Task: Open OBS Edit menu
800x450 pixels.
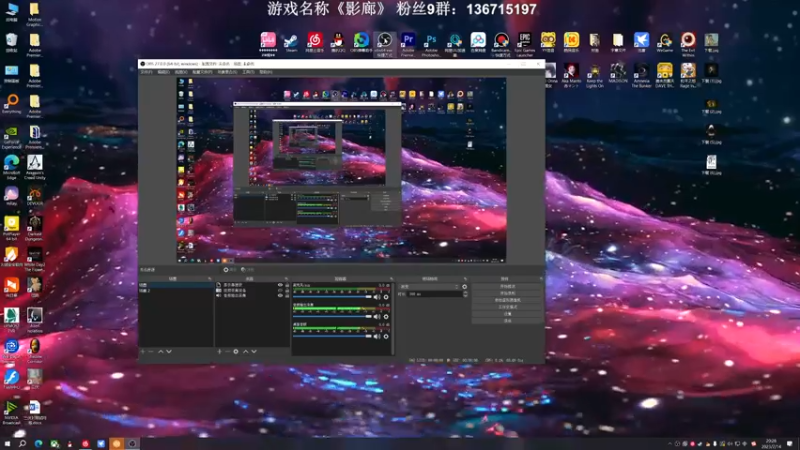Action: (163, 72)
